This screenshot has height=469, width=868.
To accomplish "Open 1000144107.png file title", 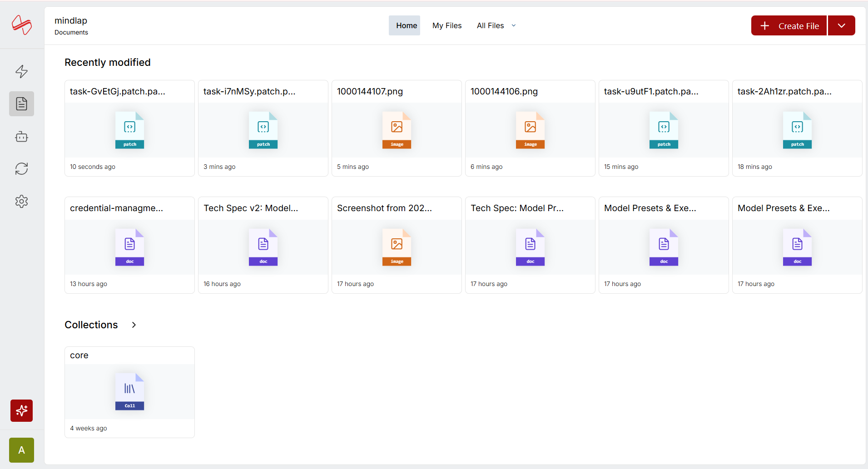I will point(370,91).
